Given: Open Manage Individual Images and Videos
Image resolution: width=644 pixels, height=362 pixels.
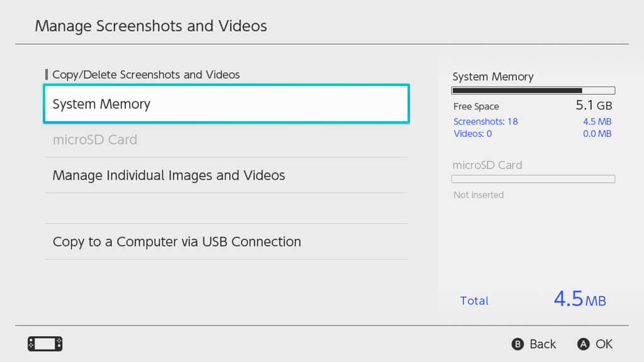Looking at the screenshot, I should tap(226, 175).
